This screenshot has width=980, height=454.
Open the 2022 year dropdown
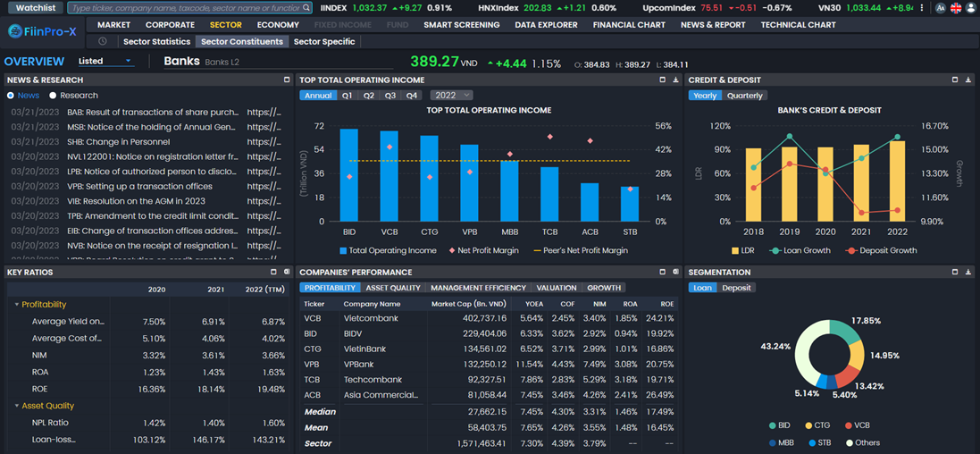click(451, 96)
